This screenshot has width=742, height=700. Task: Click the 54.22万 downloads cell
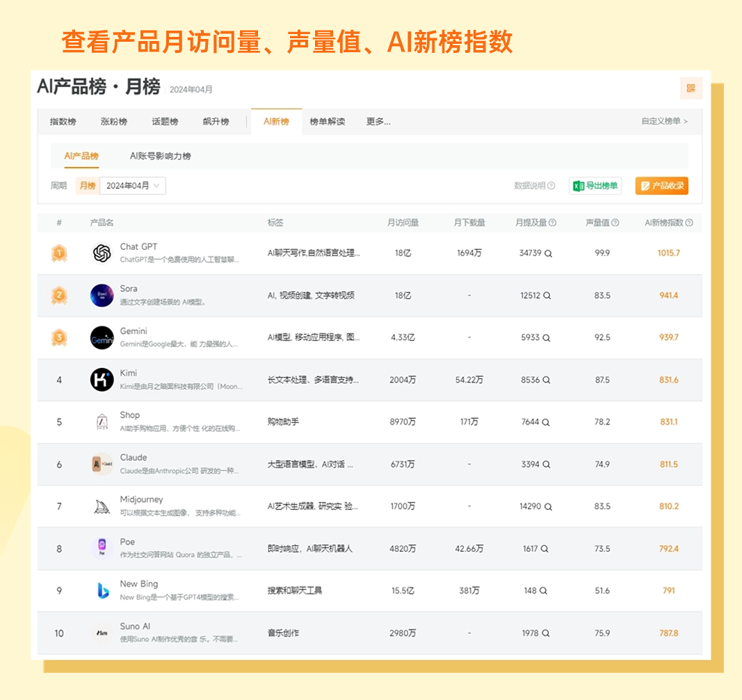click(x=469, y=380)
